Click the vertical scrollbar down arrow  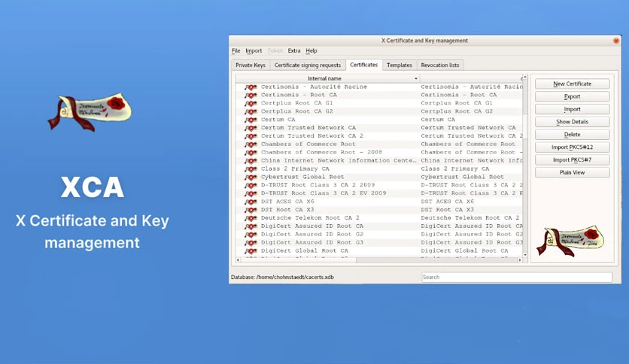[x=525, y=254]
